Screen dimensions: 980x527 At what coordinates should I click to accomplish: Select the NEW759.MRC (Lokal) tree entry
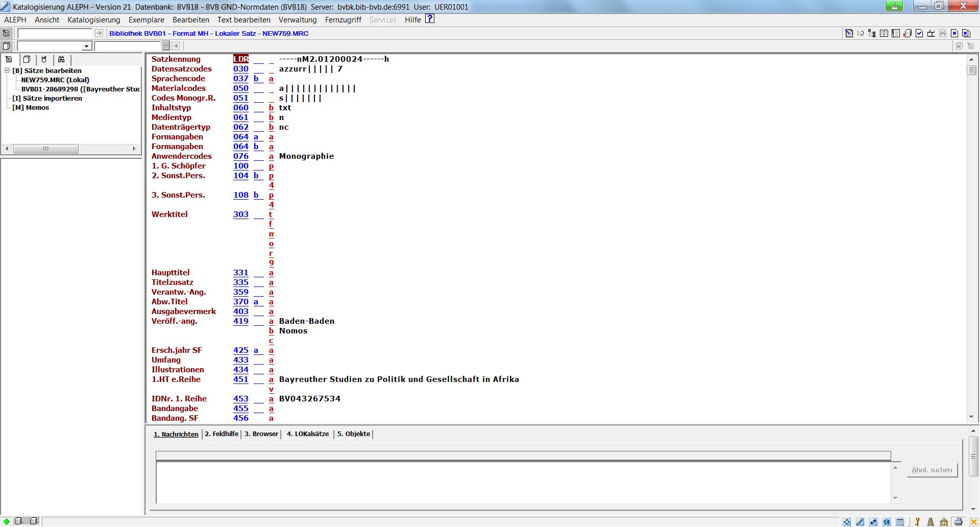(x=55, y=80)
